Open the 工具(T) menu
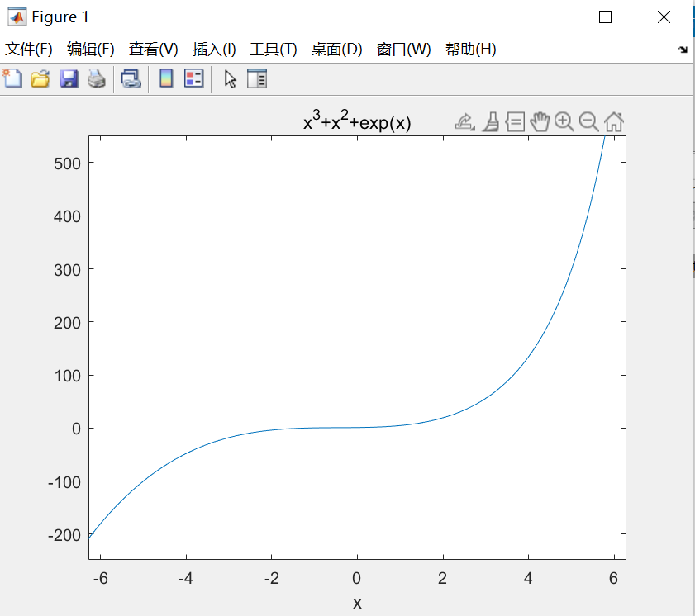Image resolution: width=695 pixels, height=616 pixels. [273, 49]
